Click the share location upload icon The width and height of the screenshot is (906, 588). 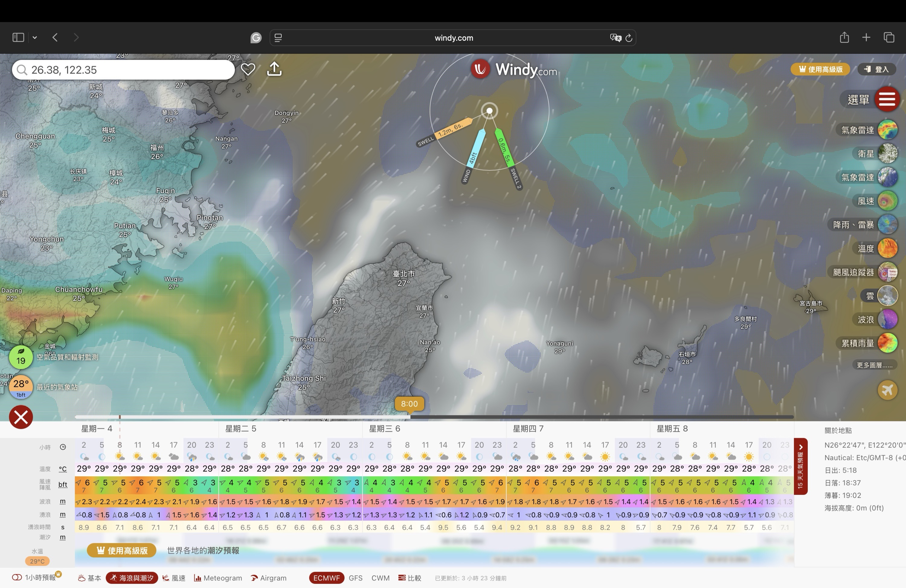click(x=274, y=69)
